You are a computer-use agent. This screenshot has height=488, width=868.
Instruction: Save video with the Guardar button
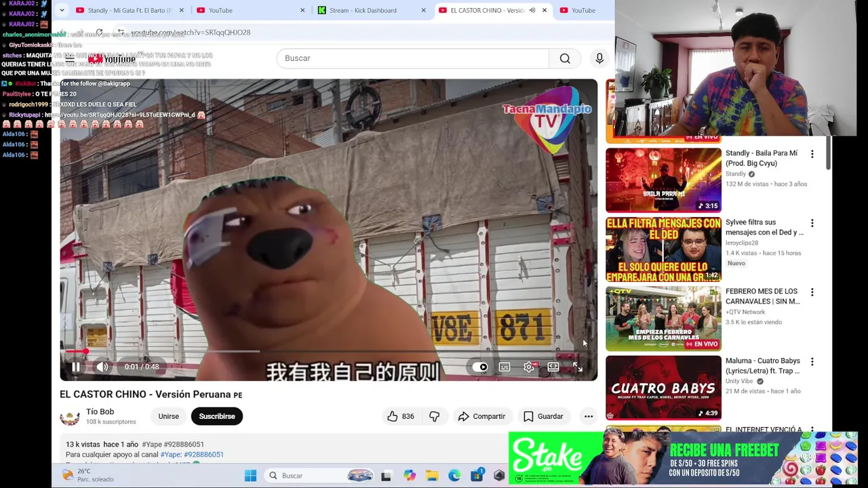(543, 416)
